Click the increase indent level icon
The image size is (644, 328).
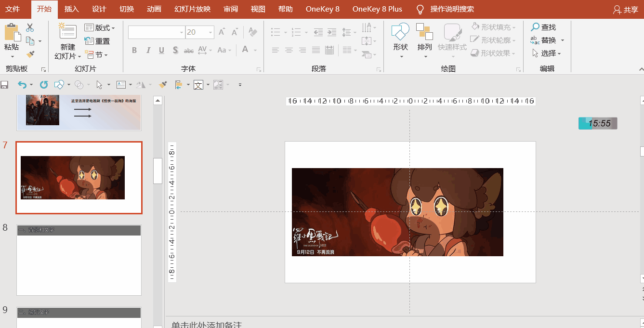pos(332,32)
